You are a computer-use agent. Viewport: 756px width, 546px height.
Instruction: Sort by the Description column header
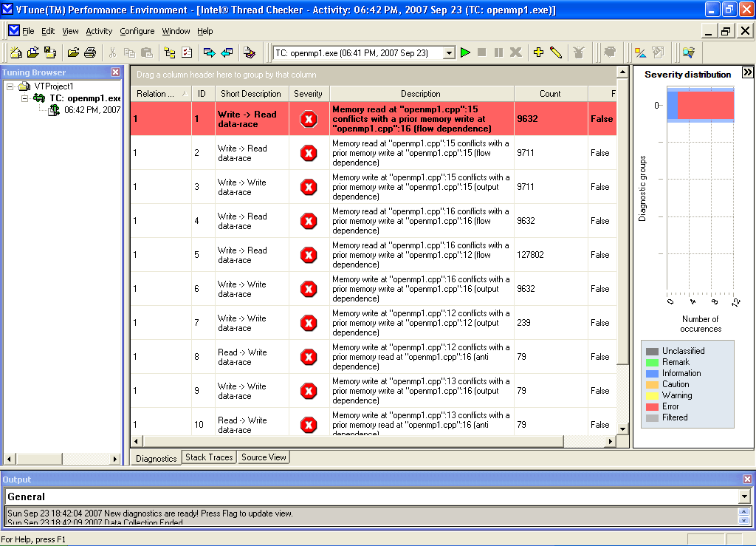[421, 94]
